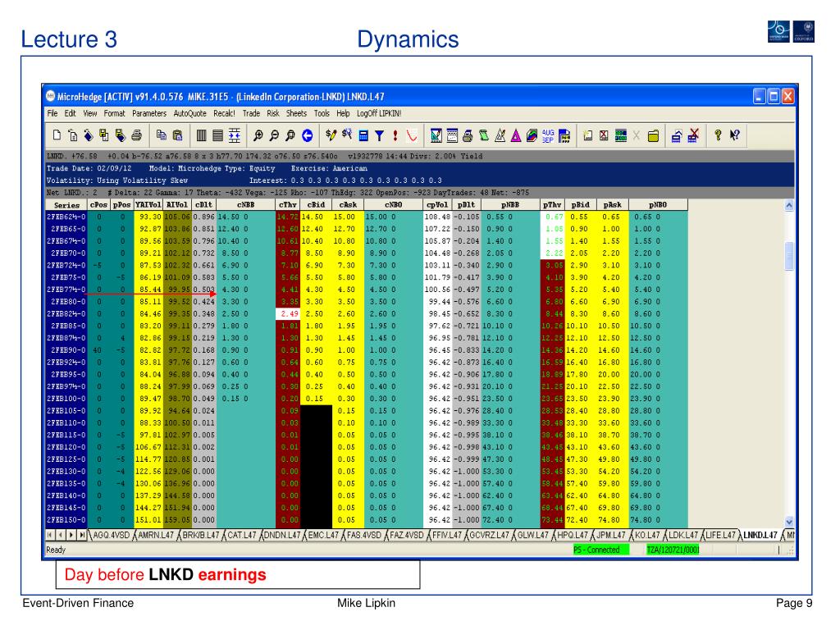Click the YAIVol column header
Screen dimensions: 840x630
[x=148, y=205]
